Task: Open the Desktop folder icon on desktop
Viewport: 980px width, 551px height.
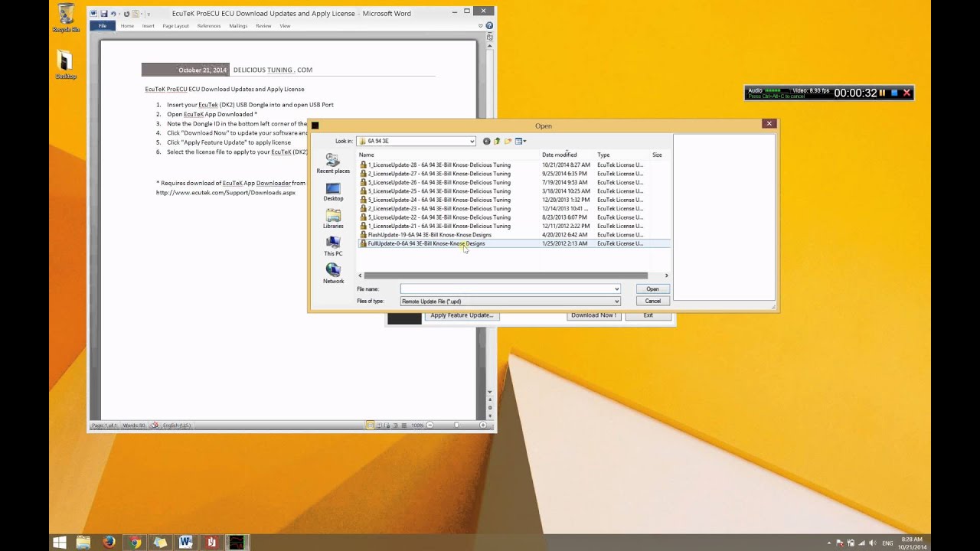Action: click(x=65, y=64)
